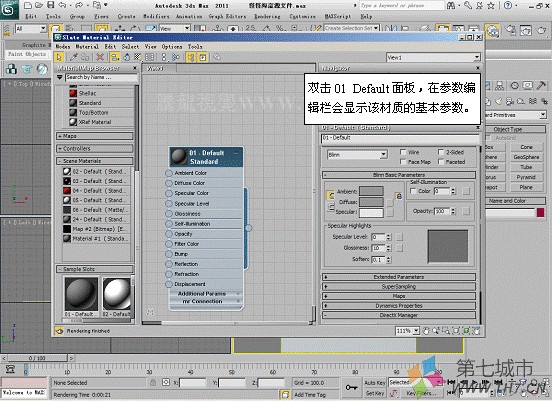Open the Modes menu in Slate editor
Viewport: 552px width, 401px height.
pos(63,46)
